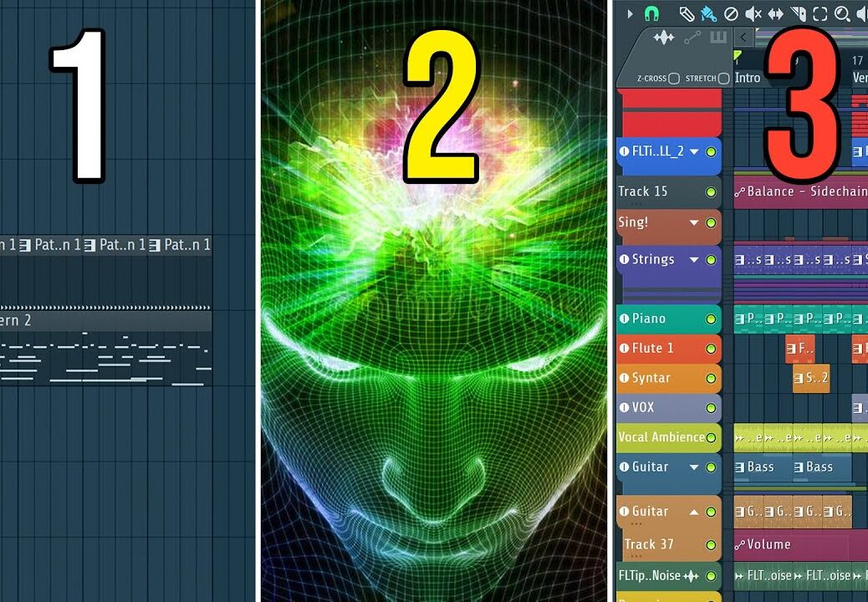Mute the Vocal Ambience track
This screenshot has width=868, height=602.
click(x=712, y=437)
